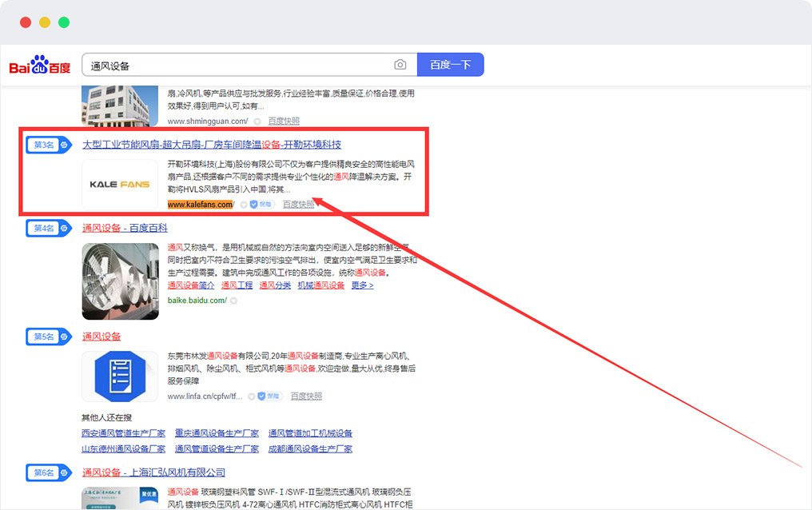Open the 大型工业节能风扇 开勒环境科技 result title
Image resolution: width=812 pixels, height=510 pixels.
tap(212, 145)
